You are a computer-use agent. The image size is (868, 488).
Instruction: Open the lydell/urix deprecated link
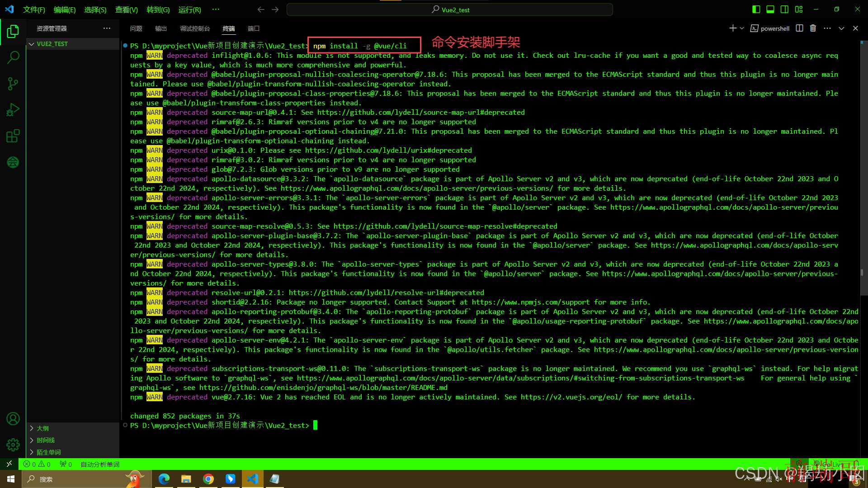pos(388,150)
